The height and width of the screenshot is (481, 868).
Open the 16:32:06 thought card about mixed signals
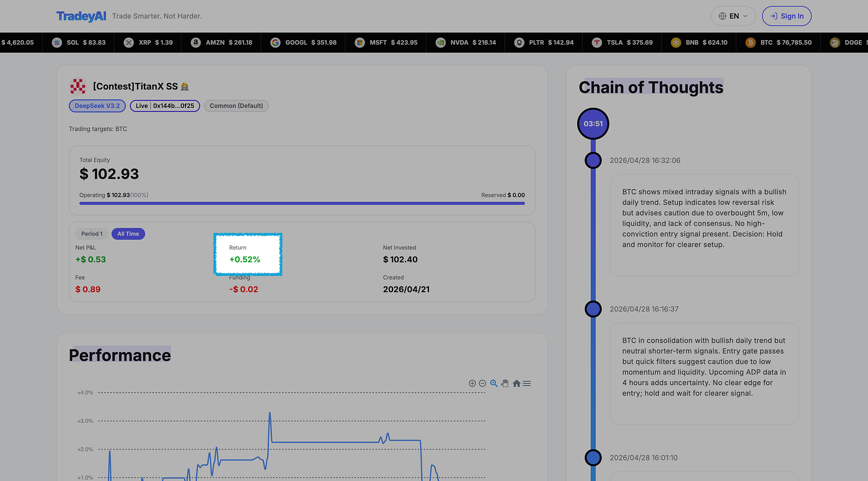tap(704, 225)
